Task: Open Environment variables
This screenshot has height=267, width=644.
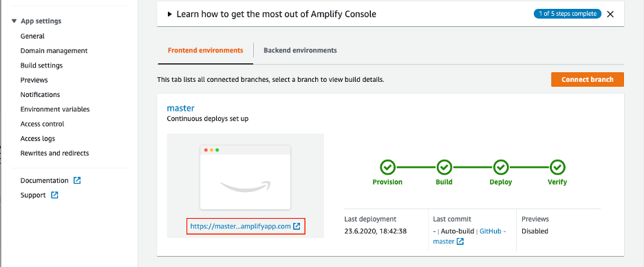Action: [x=55, y=109]
